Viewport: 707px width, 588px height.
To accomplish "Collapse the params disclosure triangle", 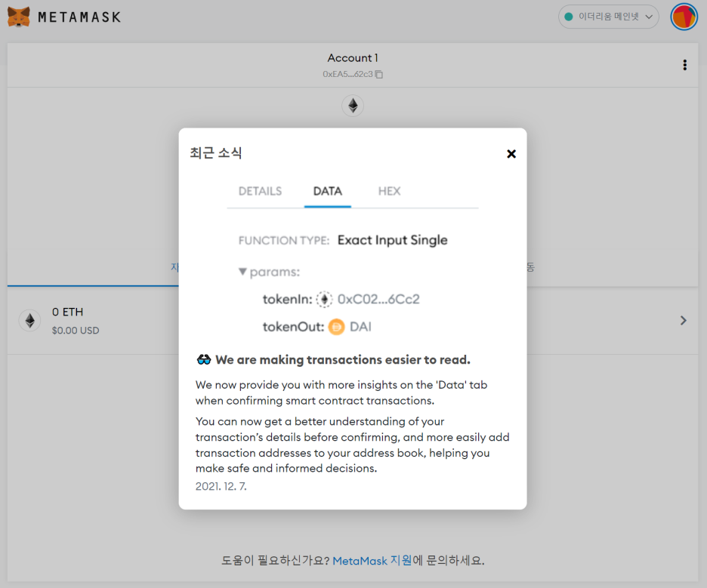I will click(242, 272).
